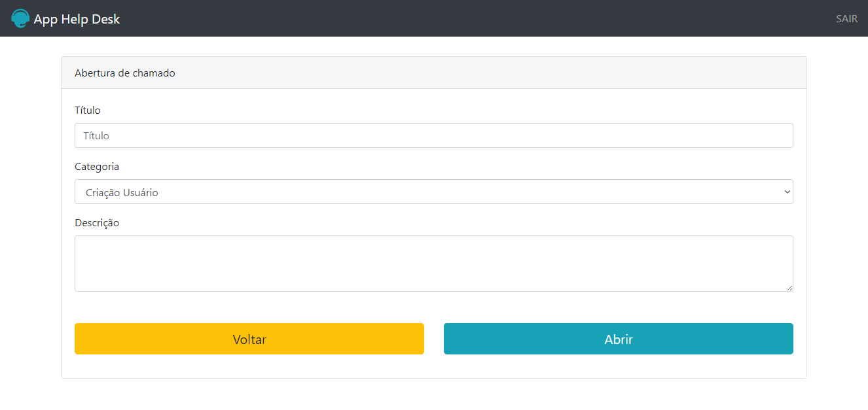The height and width of the screenshot is (410, 868).
Task: Click the Categoria field label
Action: click(x=97, y=167)
